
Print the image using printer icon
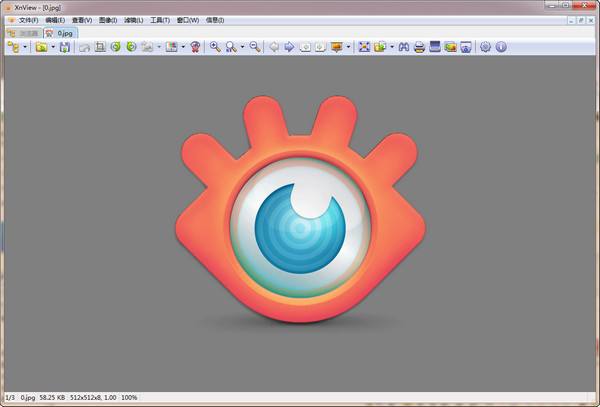tap(420, 47)
